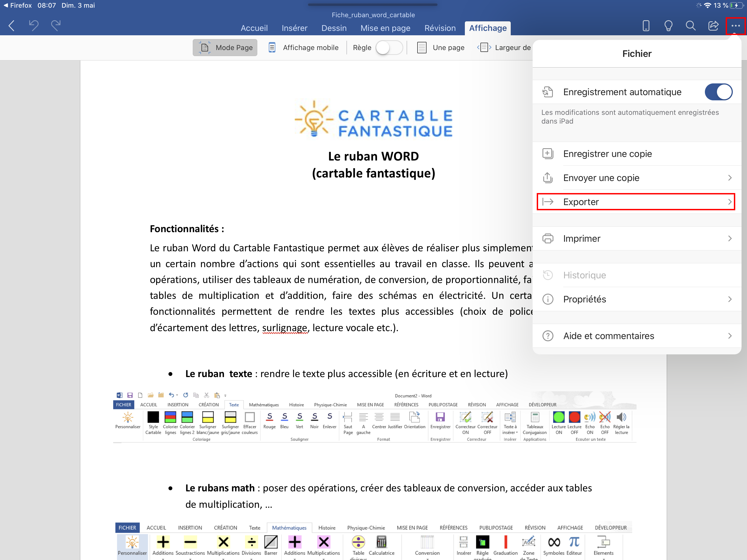
Task: Open Propriétés details chevron
Action: tap(730, 299)
